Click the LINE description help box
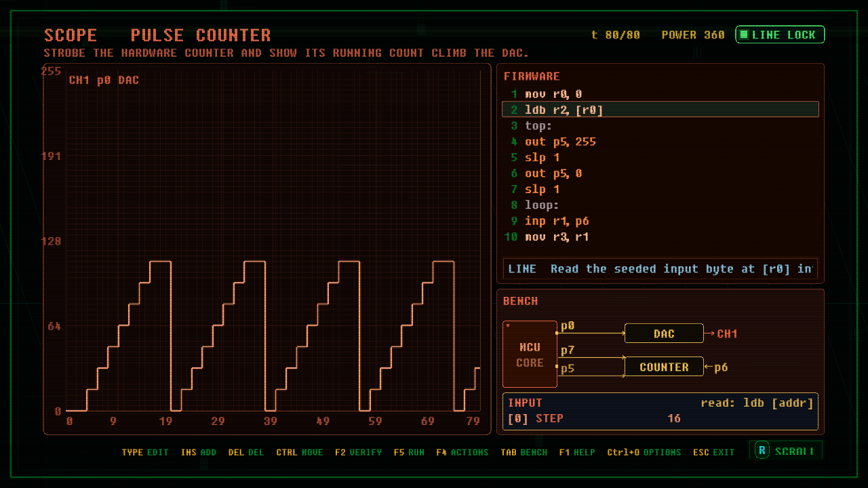 [660, 268]
